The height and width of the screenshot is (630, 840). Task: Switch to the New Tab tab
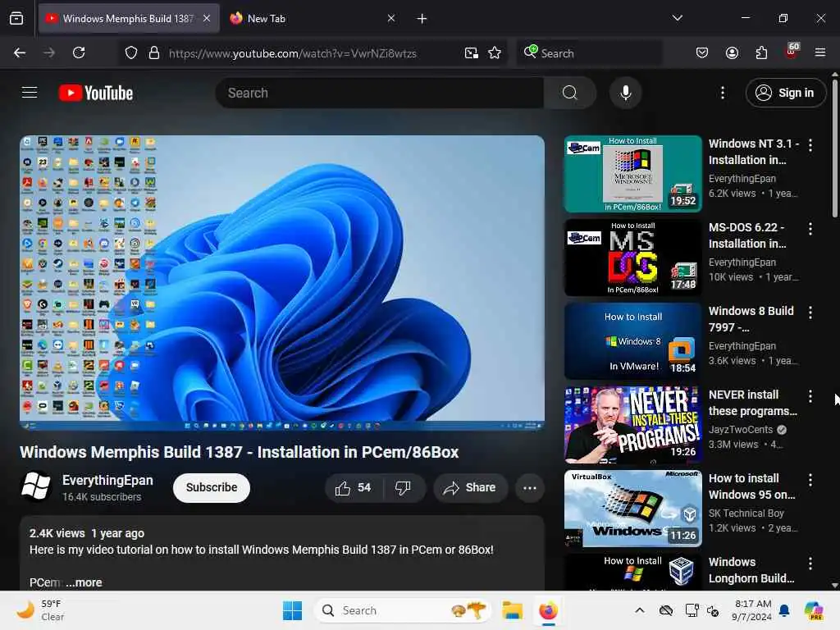point(313,19)
